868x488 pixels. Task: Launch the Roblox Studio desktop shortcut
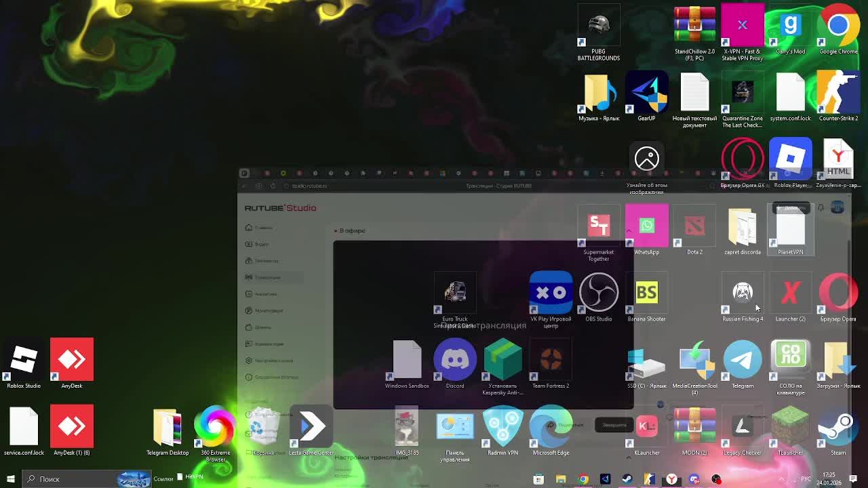pyautogui.click(x=24, y=359)
